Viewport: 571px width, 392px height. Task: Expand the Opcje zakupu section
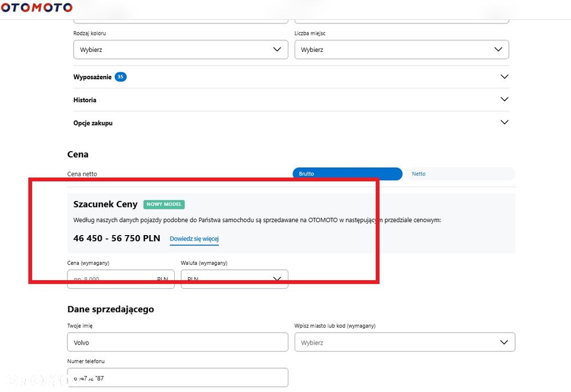[x=291, y=123]
